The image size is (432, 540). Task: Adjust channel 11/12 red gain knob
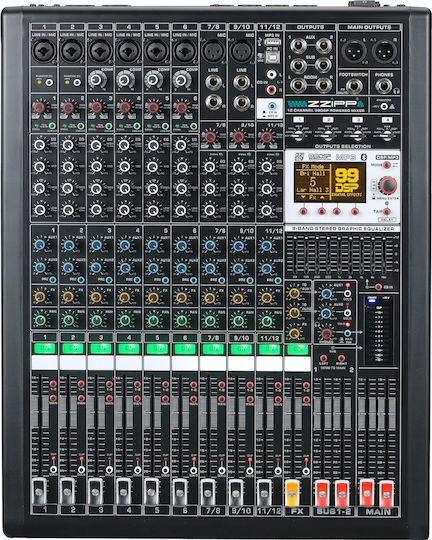(x=267, y=137)
